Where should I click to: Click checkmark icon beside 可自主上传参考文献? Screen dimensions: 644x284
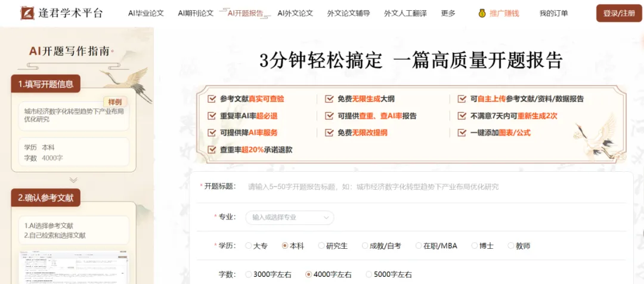[463, 99]
